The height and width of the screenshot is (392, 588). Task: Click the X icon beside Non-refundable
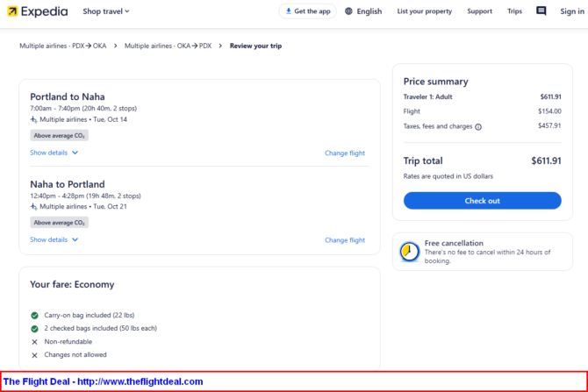(x=34, y=342)
